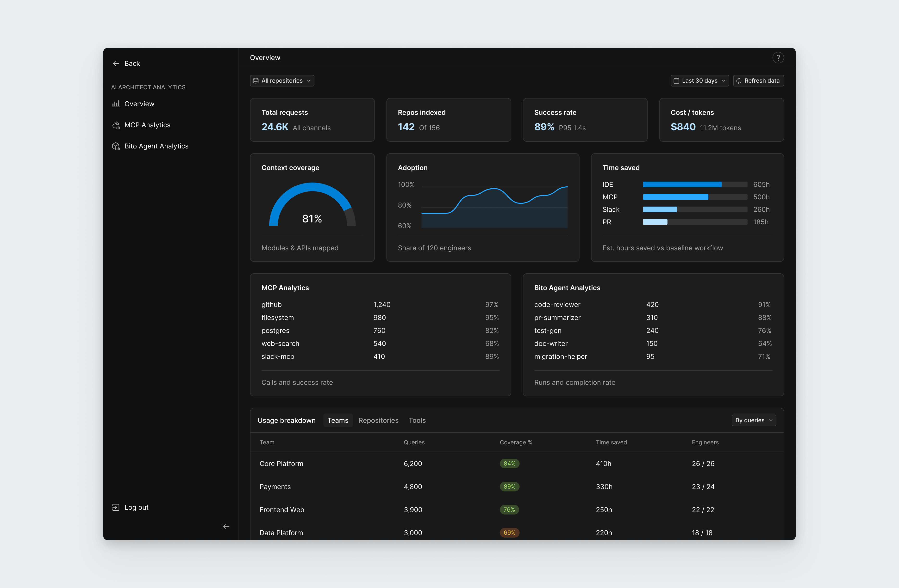899x588 pixels.
Task: Click the Cost / tokens card
Action: pos(721,120)
